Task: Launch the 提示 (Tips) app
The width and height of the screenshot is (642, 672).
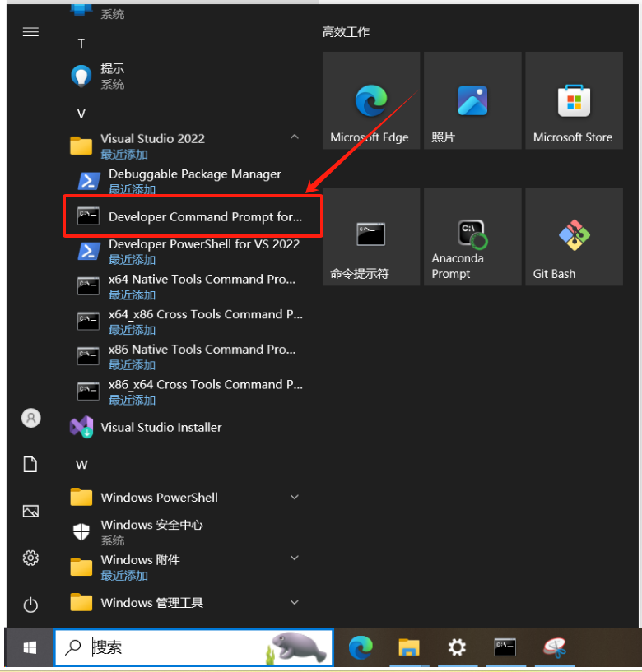Action: (184, 76)
